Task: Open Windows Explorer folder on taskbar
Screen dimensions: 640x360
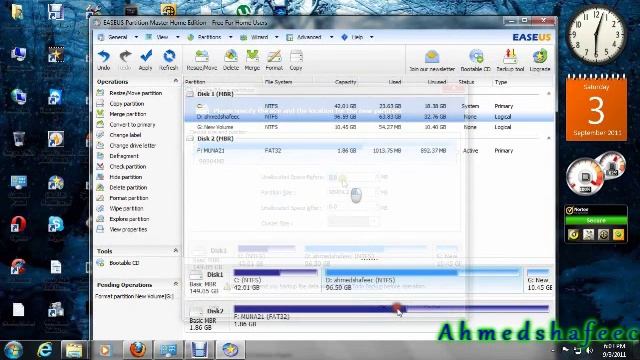Action: click(74, 350)
